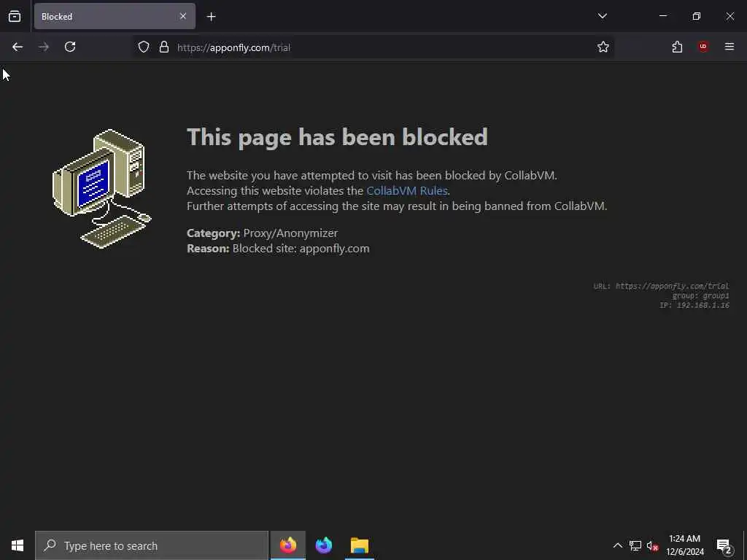Show hidden system tray icons
747x560 pixels.
click(617, 545)
